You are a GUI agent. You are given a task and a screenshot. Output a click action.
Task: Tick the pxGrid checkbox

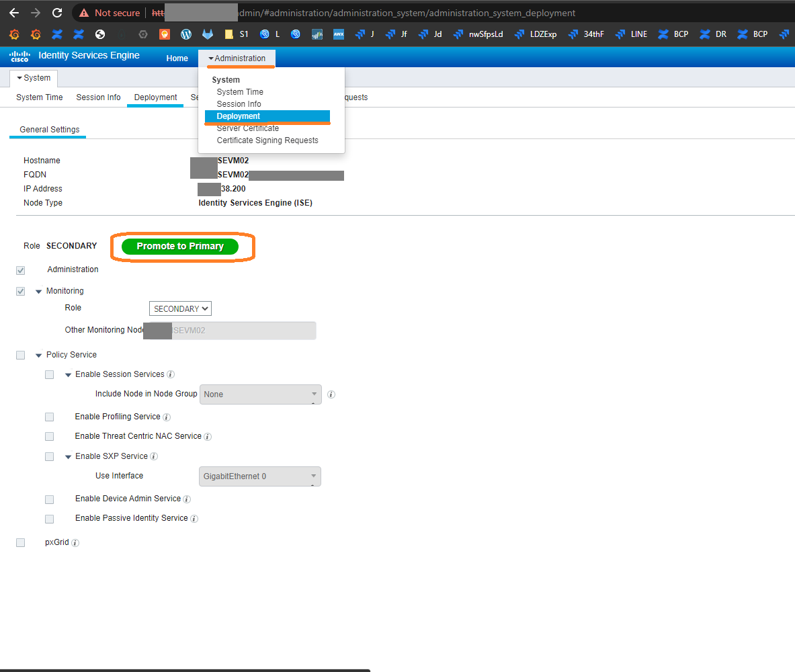coord(20,542)
